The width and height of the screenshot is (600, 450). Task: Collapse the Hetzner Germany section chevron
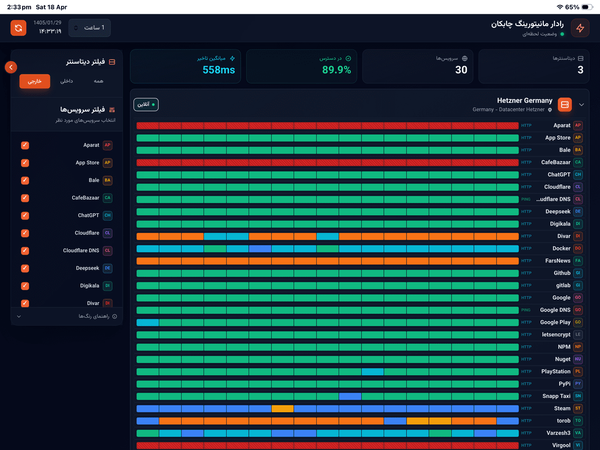pos(582,104)
